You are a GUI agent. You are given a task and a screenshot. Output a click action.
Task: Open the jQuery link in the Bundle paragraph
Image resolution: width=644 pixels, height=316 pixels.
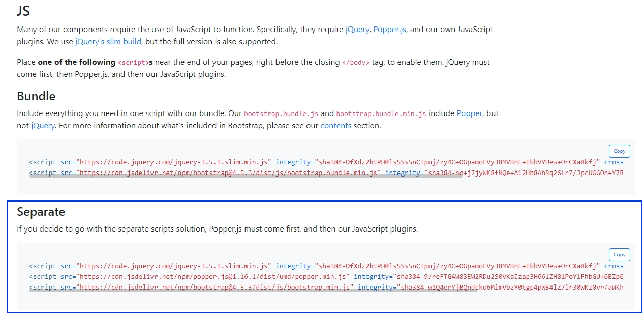coord(43,125)
